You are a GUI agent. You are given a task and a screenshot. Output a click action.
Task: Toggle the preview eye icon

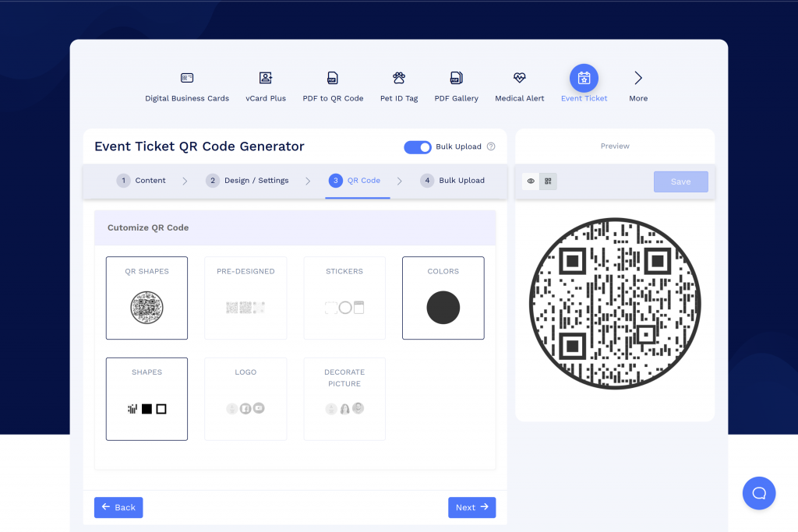[531, 181]
